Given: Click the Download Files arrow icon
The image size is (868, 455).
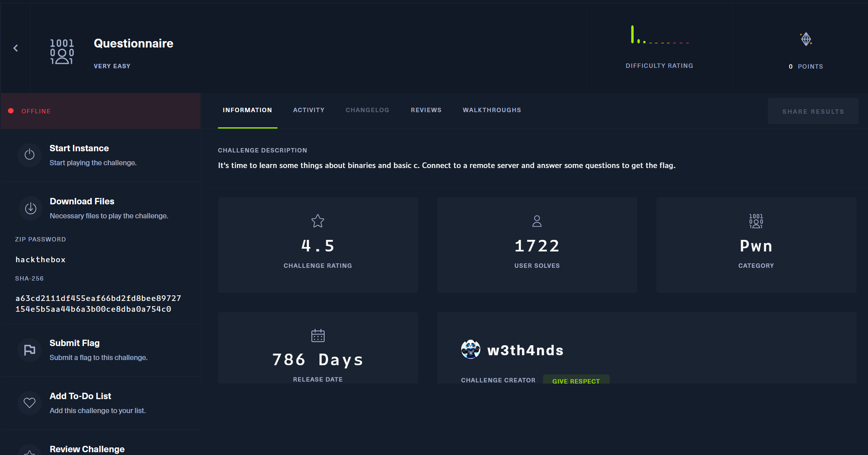Looking at the screenshot, I should 31,208.
